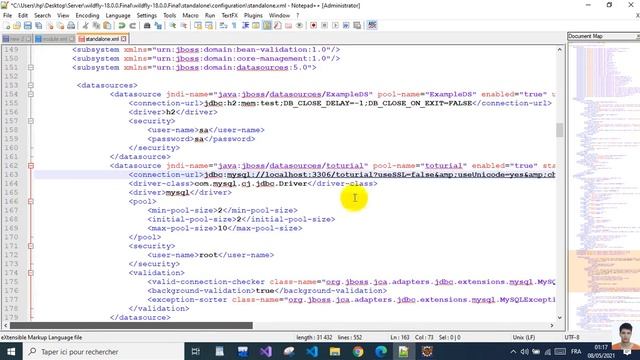
Task: Toggle synchronized vertical scrolling
Action: 198,25
